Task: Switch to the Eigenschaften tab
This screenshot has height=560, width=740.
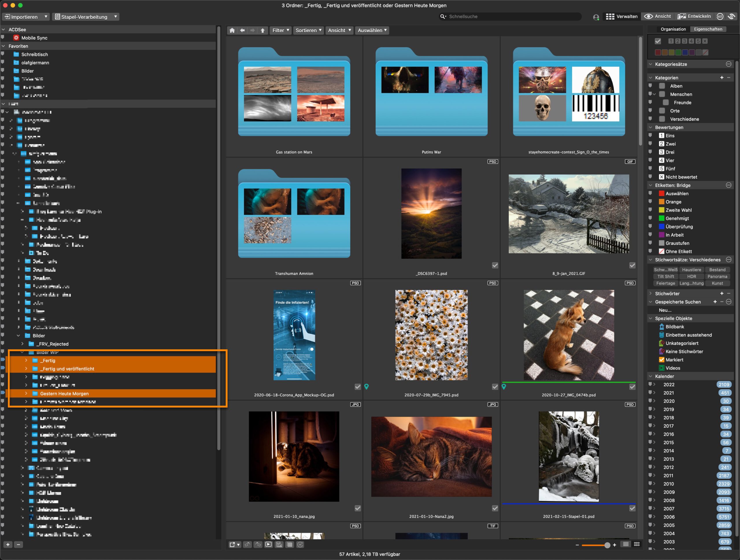Action: point(708,29)
